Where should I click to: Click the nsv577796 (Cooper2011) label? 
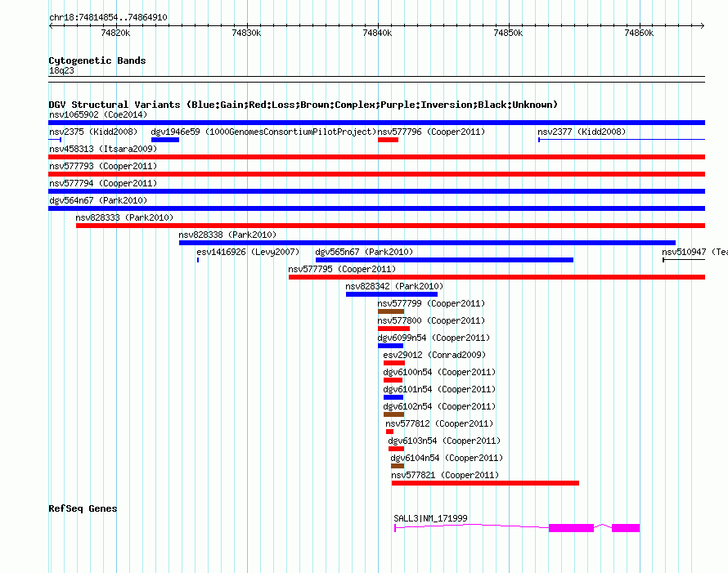pyautogui.click(x=431, y=132)
